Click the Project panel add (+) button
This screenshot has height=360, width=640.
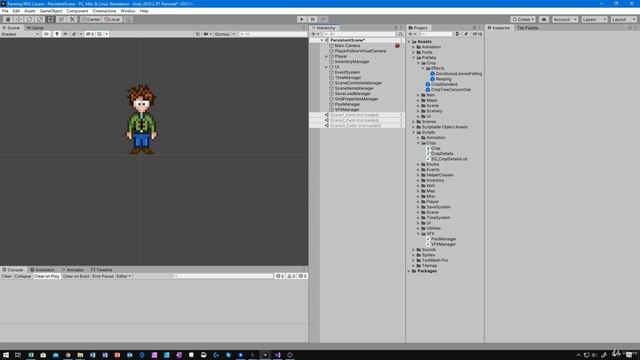coord(411,34)
